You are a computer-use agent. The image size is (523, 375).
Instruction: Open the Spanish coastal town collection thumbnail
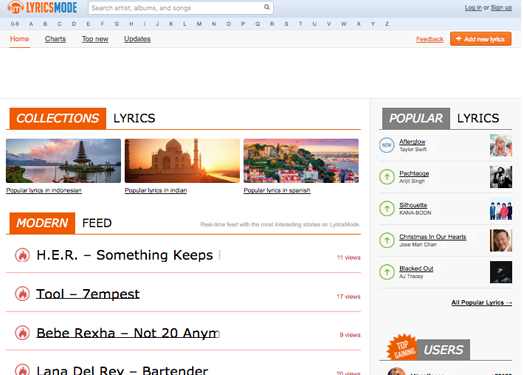(301, 161)
